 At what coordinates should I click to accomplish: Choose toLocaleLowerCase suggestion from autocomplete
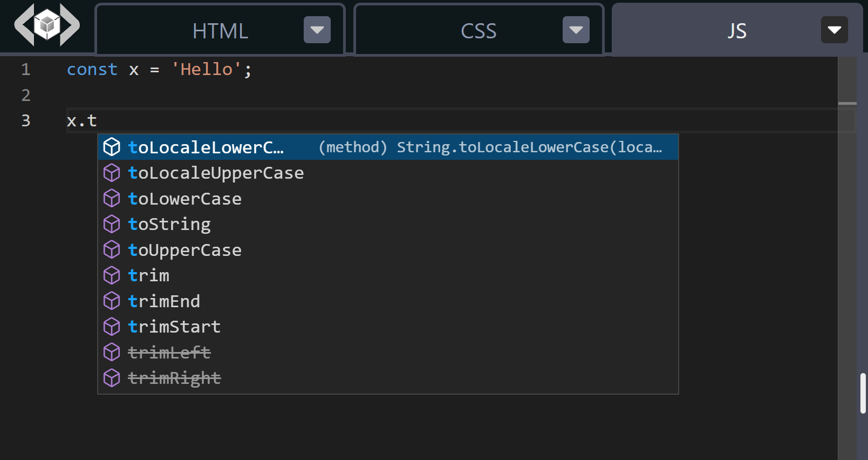point(206,147)
